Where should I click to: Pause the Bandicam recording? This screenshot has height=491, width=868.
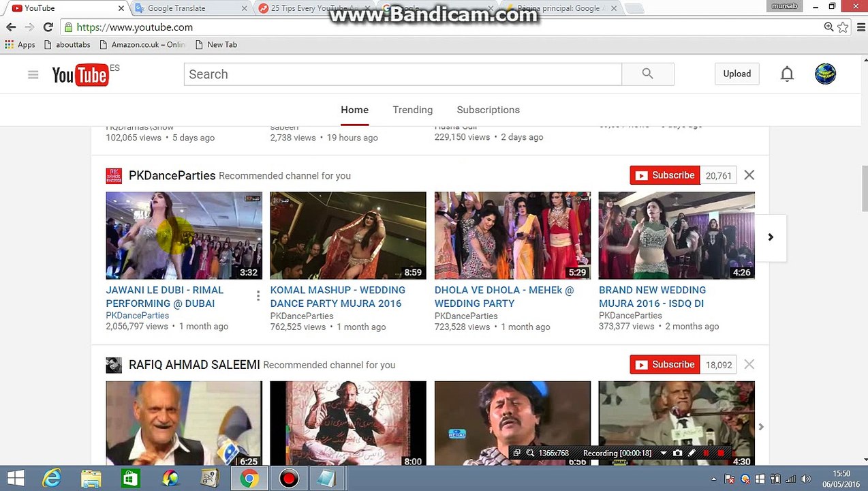707,453
